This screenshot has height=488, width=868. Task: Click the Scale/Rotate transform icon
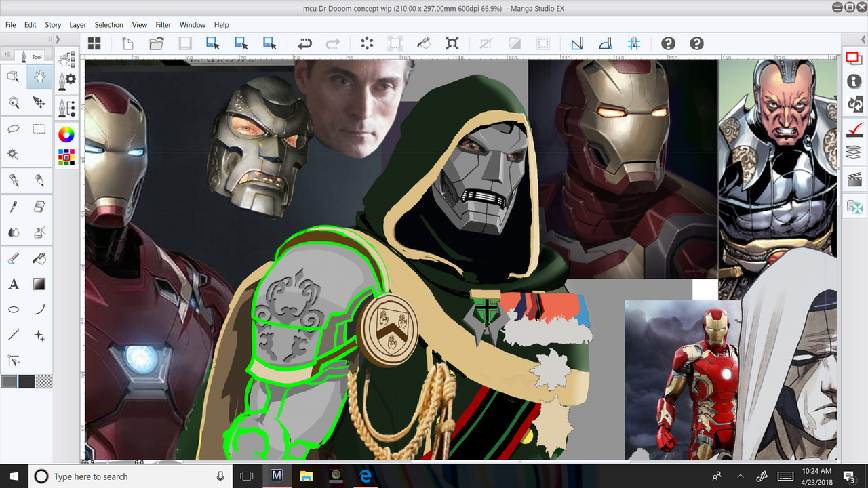[x=452, y=44]
